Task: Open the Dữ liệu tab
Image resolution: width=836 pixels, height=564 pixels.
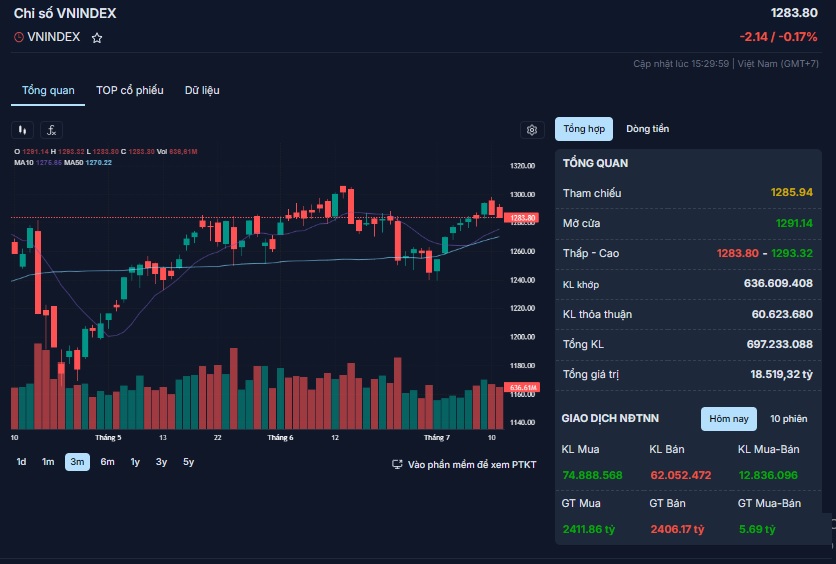Action: pos(202,91)
